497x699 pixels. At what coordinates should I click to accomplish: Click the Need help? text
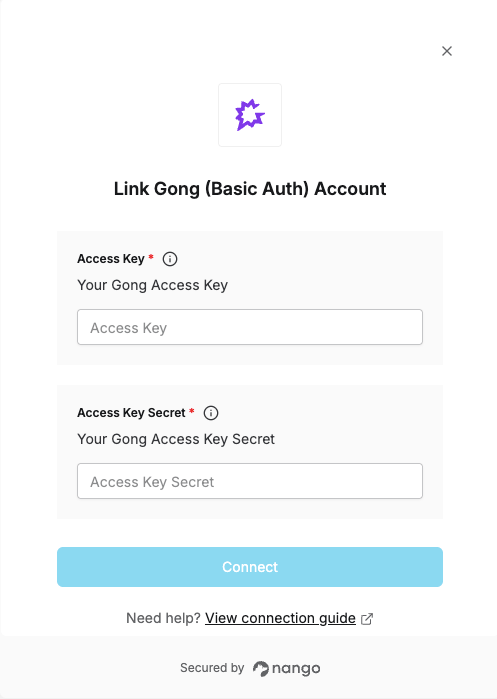point(163,618)
